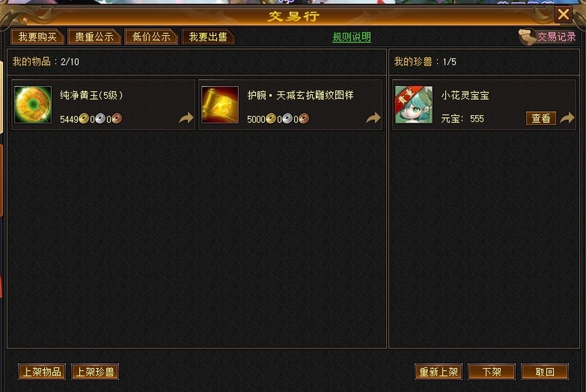This screenshot has height=392, width=586.
Task: Click the 取回 button
Action: (x=545, y=372)
